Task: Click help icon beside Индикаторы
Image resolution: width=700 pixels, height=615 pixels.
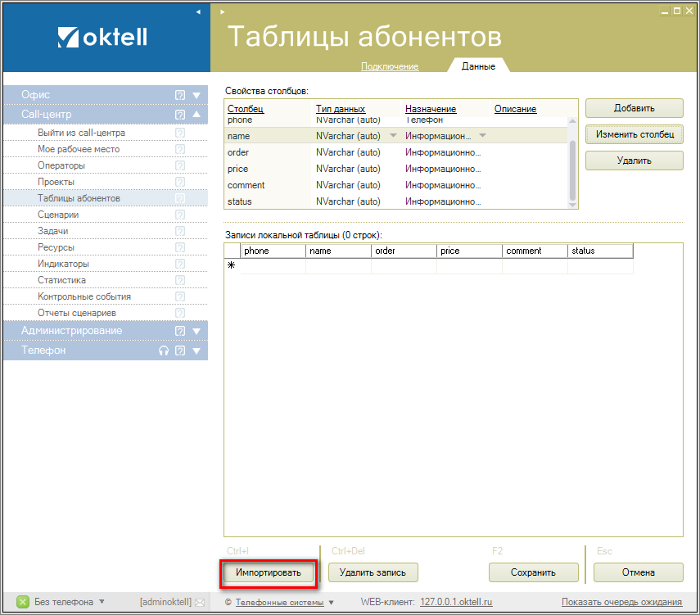Action: pos(180,264)
